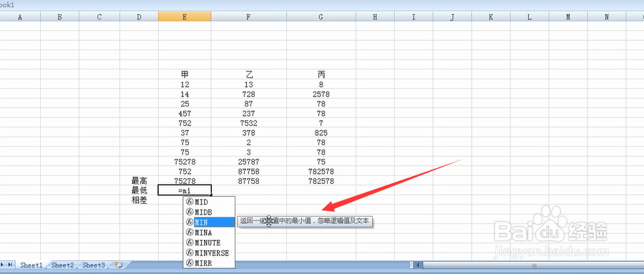Click the 最高 label cell

139,181
